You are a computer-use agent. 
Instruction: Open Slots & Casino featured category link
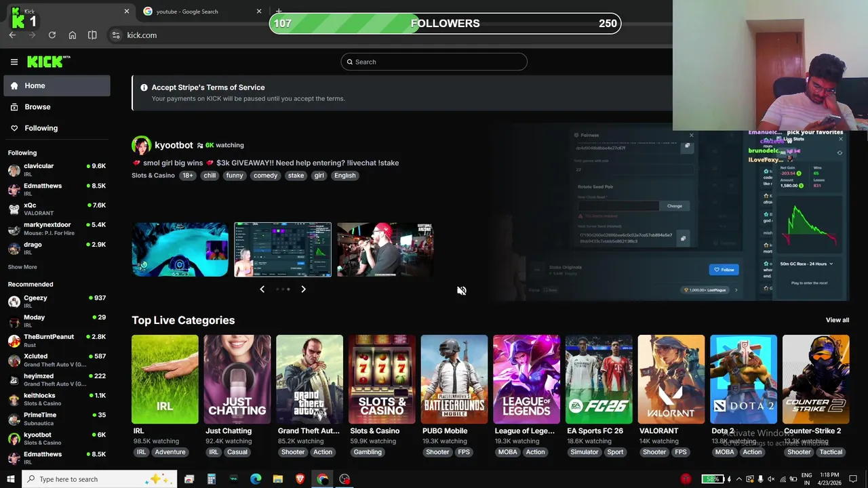[153, 176]
